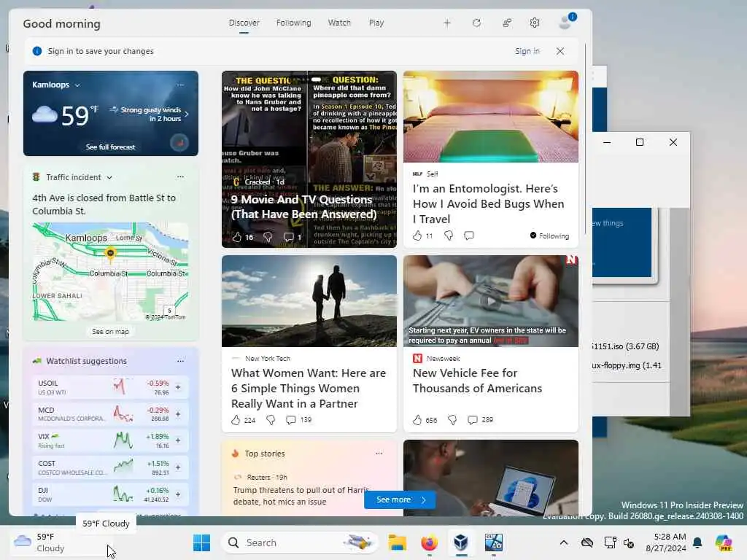Open the bed with green light image
This screenshot has height=560, width=747.
pyautogui.click(x=491, y=117)
